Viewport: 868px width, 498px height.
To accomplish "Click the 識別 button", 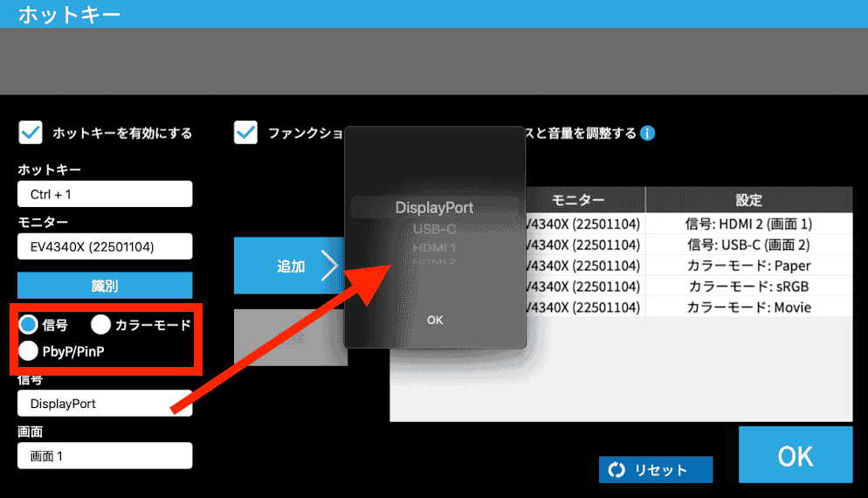I will [x=105, y=286].
